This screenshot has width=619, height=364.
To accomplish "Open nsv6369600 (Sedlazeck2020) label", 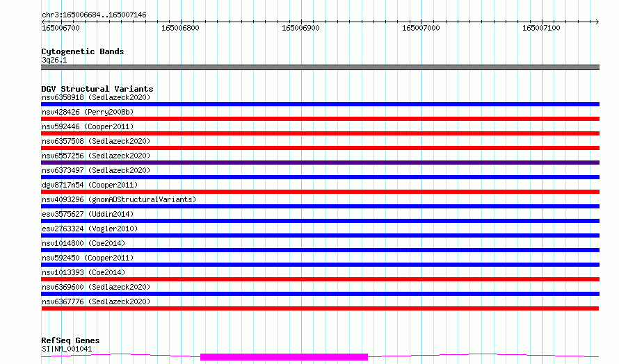I will (96, 287).
